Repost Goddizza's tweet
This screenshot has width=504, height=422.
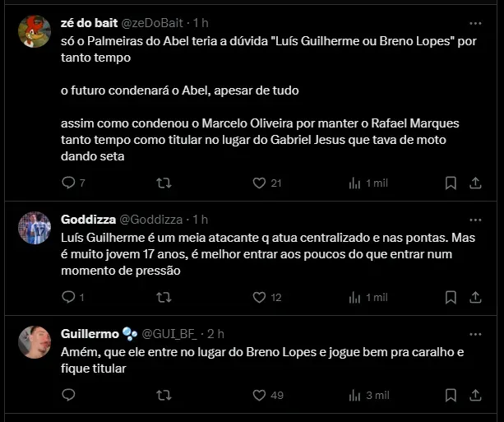(164, 297)
